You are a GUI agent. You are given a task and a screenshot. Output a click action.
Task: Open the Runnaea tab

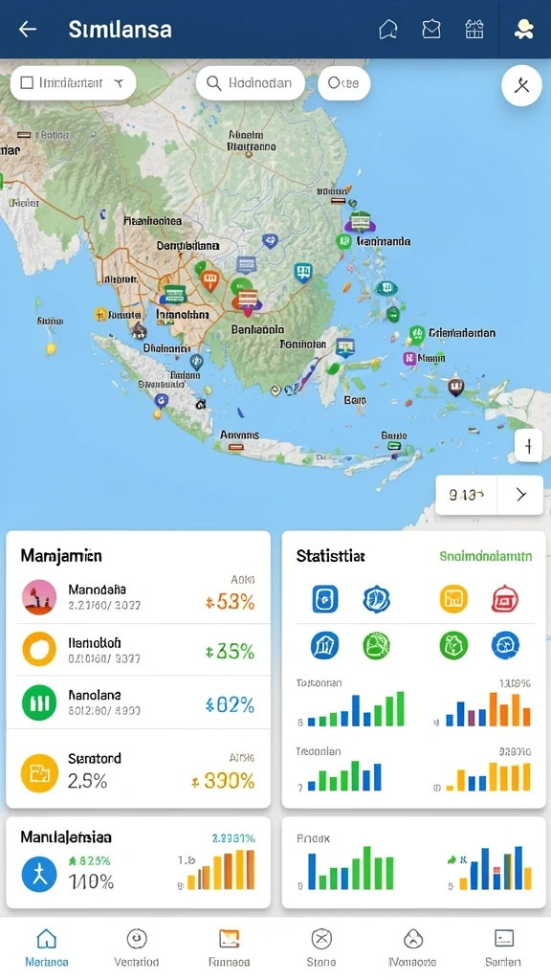[x=229, y=947]
